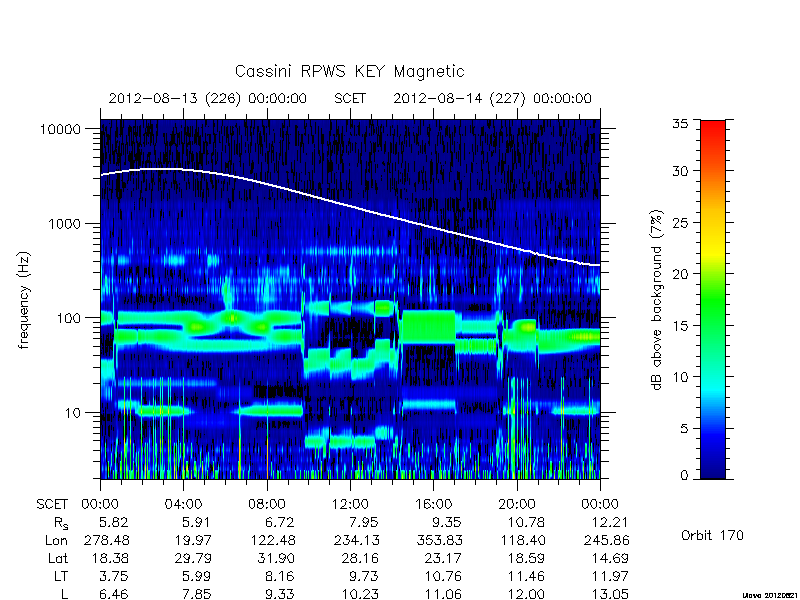Click the L value 6.46
The height and width of the screenshot is (600, 800).
coord(113,594)
